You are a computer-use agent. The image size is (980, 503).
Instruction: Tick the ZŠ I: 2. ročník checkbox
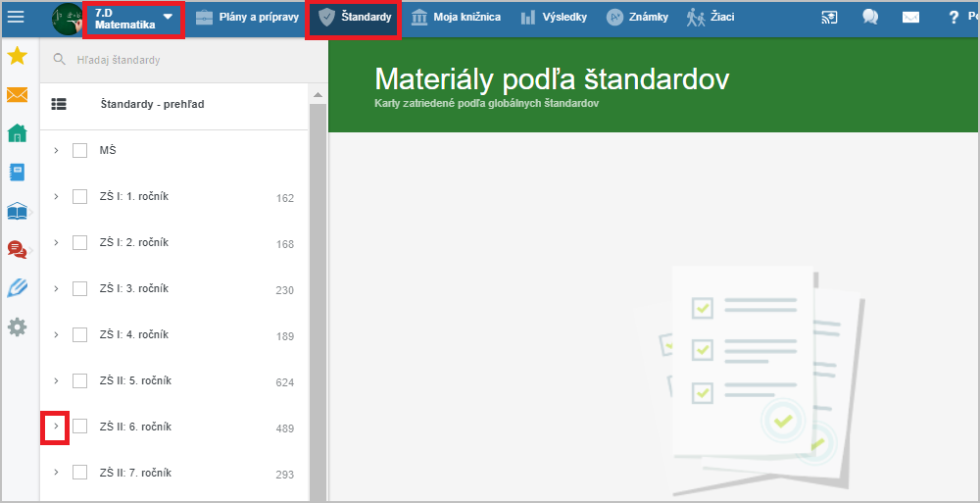(80, 243)
